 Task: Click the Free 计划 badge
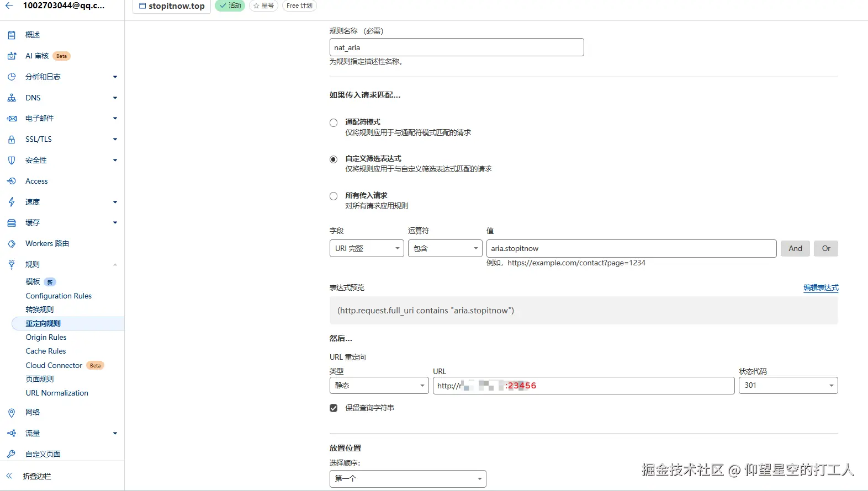[x=299, y=6]
